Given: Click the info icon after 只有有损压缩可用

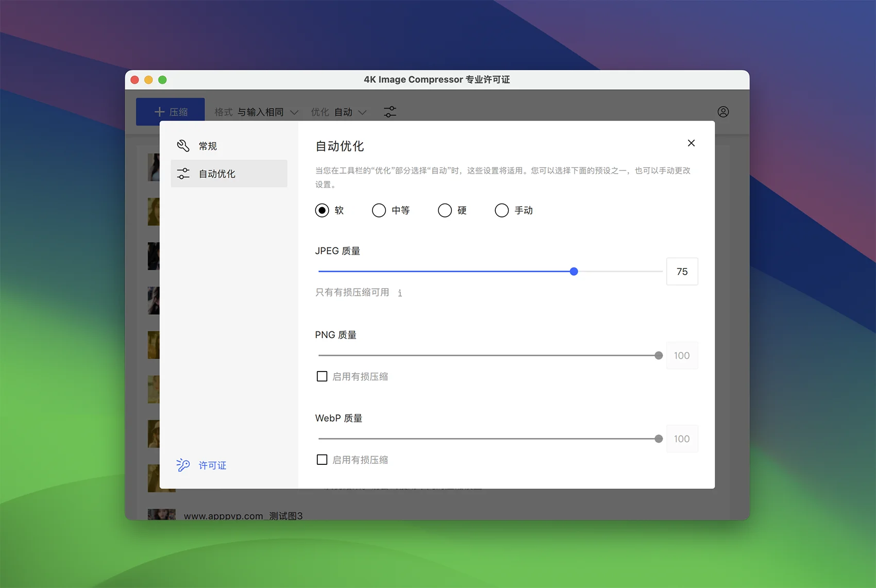Looking at the screenshot, I should click(400, 293).
